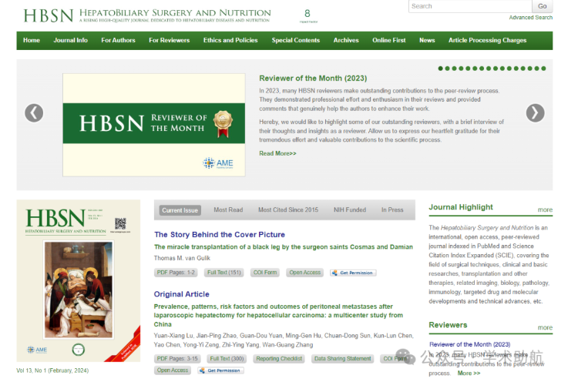Screen dimensions: 578x392
Task: Click Vol 13, No 1 (February, 2024) link
Action: [x=52, y=370]
